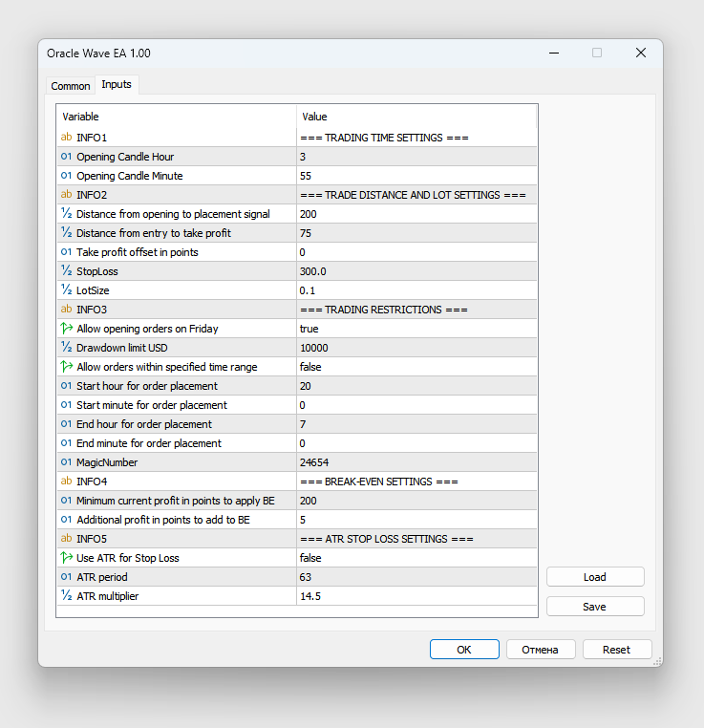Switch to the Common tab
The height and width of the screenshot is (728, 704).
click(x=71, y=86)
